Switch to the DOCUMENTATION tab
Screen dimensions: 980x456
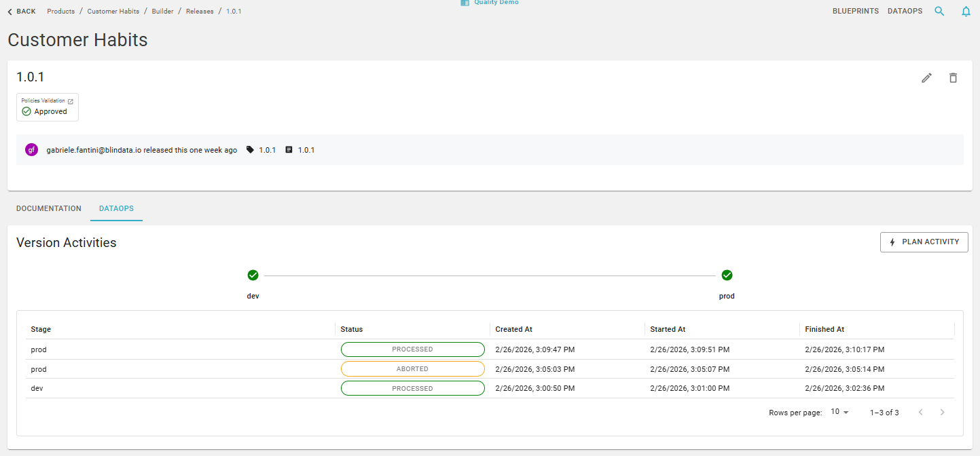48,208
